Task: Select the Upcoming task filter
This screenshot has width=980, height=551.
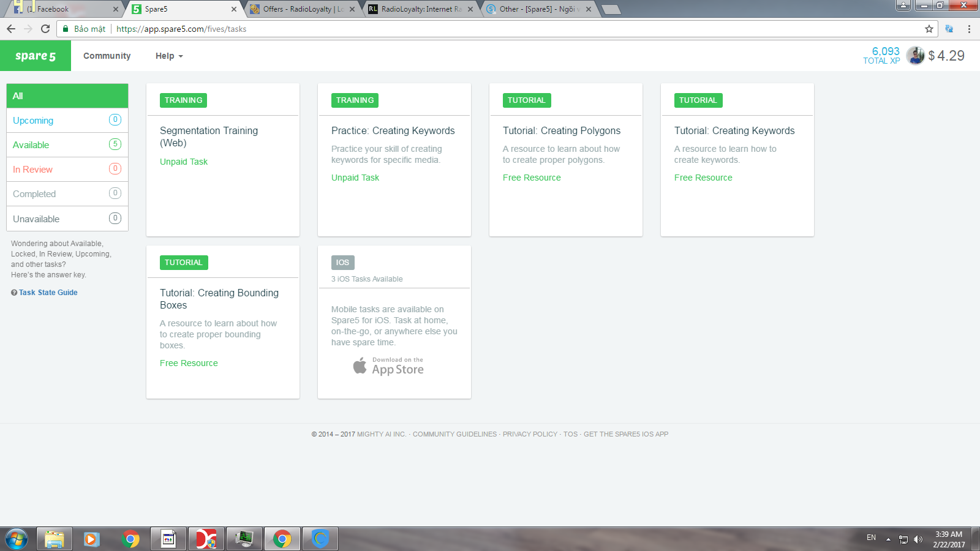Action: click(x=67, y=121)
